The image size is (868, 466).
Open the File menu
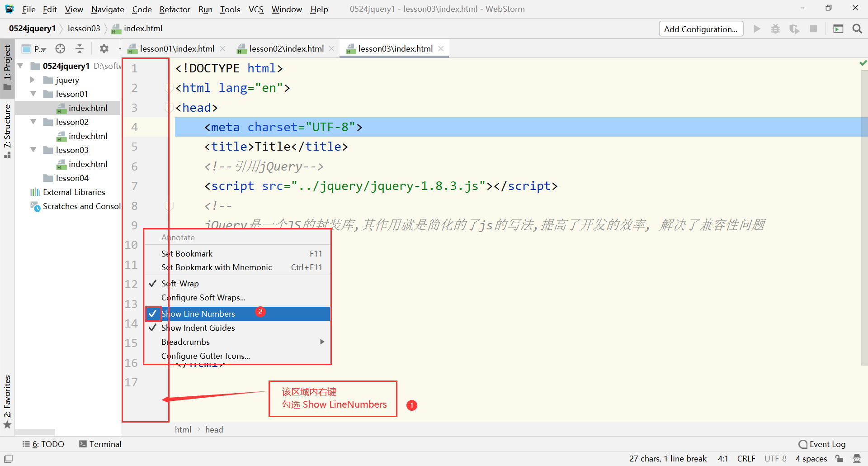pyautogui.click(x=28, y=9)
